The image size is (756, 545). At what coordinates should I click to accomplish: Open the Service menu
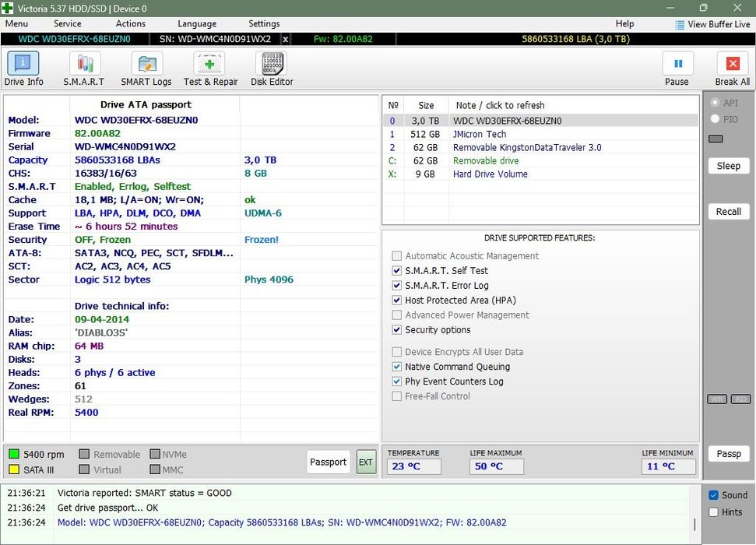[68, 23]
